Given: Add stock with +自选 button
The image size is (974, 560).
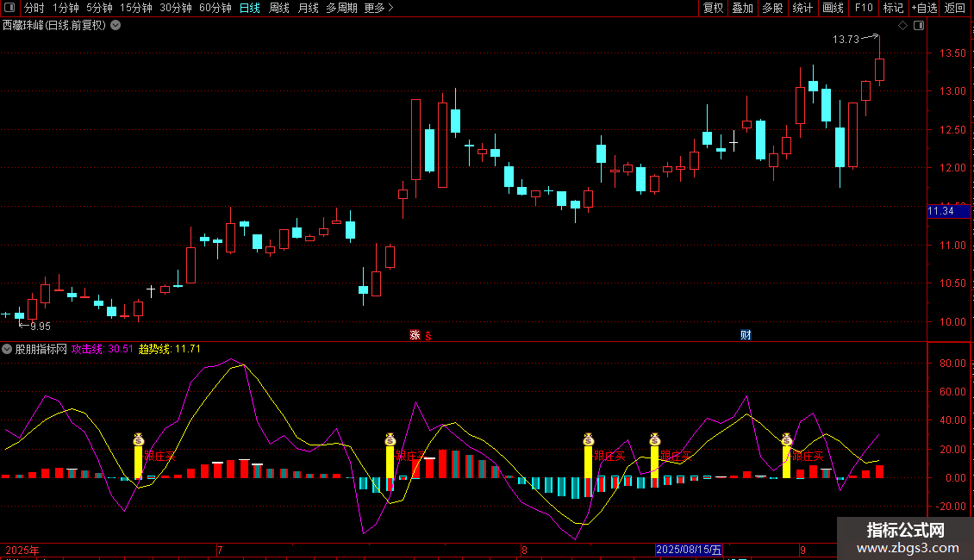Looking at the screenshot, I should tap(924, 8).
